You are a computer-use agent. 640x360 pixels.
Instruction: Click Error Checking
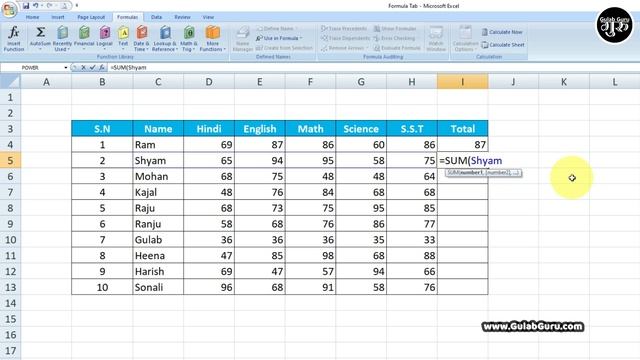point(394,38)
